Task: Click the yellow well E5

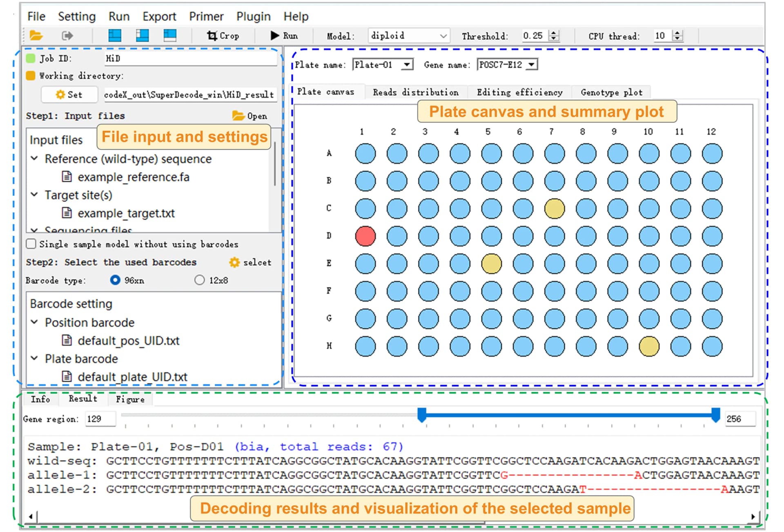Action: point(492,264)
